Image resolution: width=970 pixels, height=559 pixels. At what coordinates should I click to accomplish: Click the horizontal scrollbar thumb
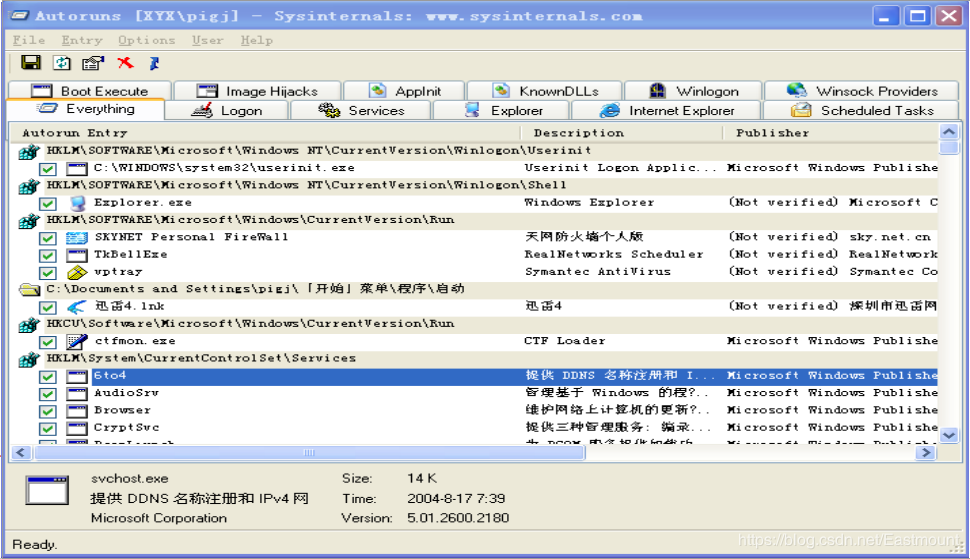click(x=309, y=453)
